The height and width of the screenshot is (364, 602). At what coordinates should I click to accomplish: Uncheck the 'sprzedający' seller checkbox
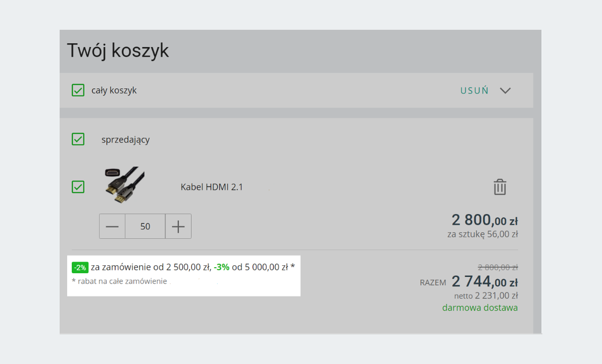click(78, 139)
